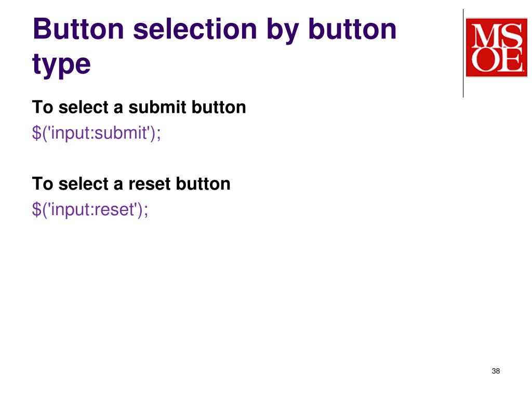Click the first word 'Button' in title
Viewport: 532px width, 399px height.
tap(78, 29)
